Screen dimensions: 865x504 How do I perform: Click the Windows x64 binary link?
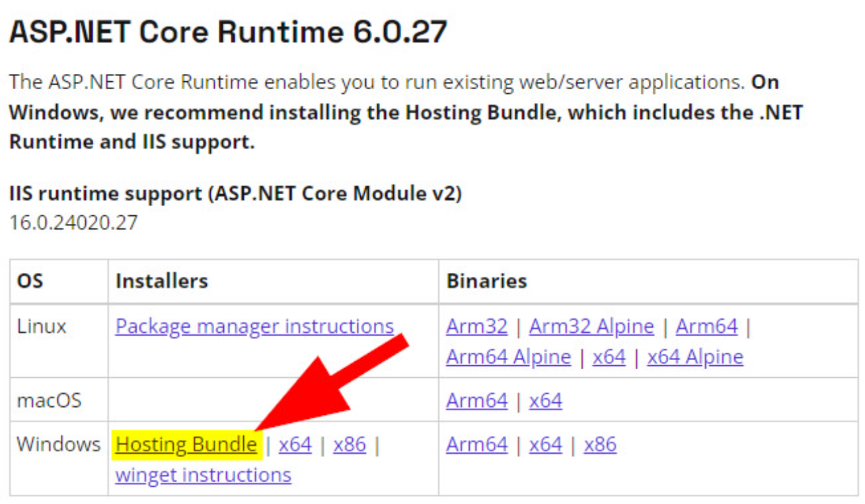point(545,445)
